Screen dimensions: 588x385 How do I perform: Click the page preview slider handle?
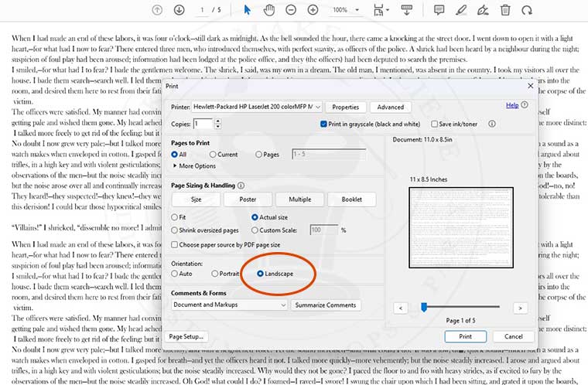[424, 307]
